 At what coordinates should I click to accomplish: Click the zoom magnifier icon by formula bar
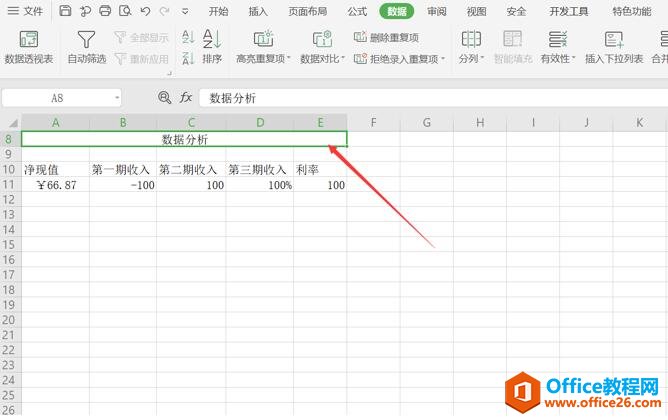(164, 98)
